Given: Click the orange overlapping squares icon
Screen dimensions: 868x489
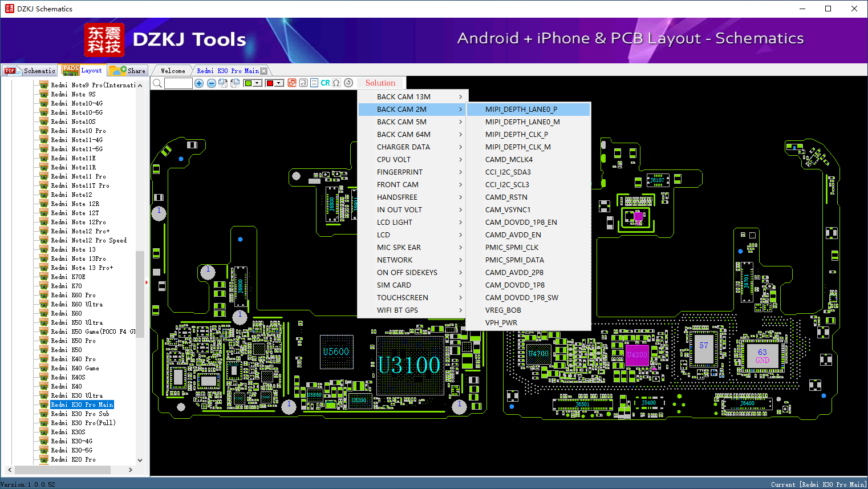Looking at the screenshot, I should coord(292,83).
